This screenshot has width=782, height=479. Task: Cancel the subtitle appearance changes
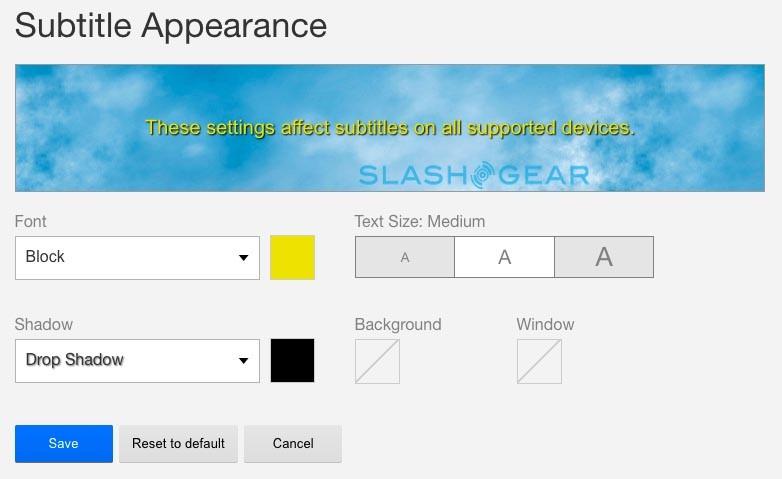click(x=293, y=444)
